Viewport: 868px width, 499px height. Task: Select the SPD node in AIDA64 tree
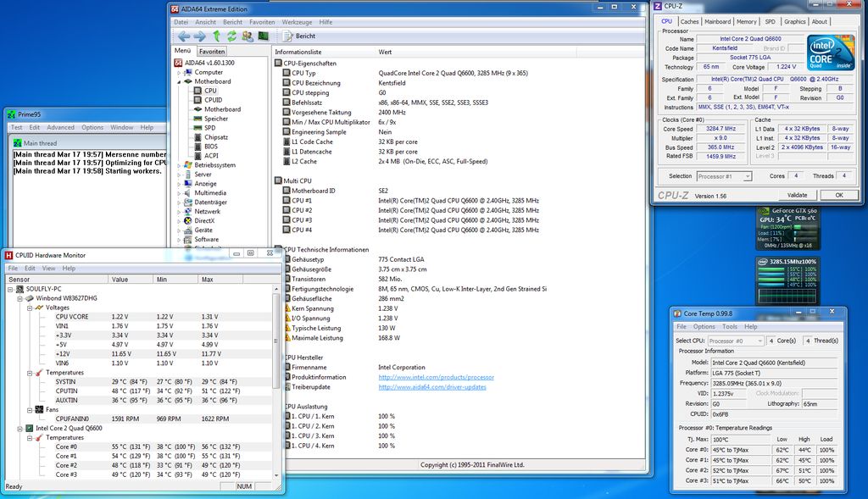point(210,128)
